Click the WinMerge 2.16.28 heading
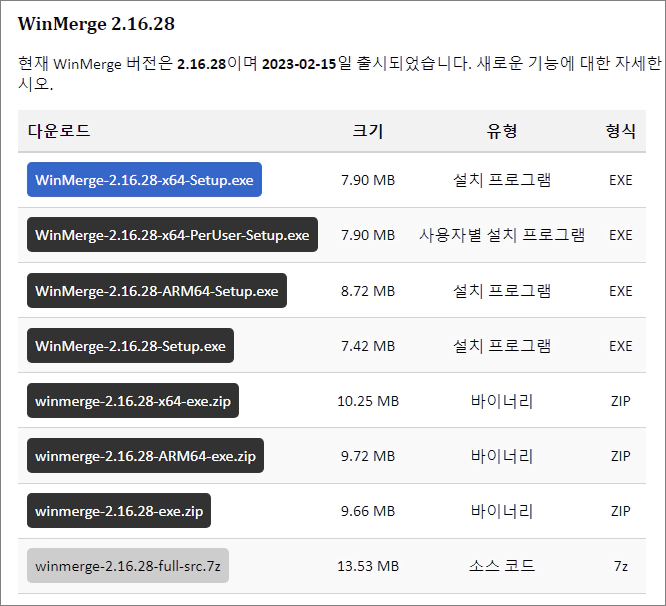The image size is (666, 606). (x=96, y=24)
